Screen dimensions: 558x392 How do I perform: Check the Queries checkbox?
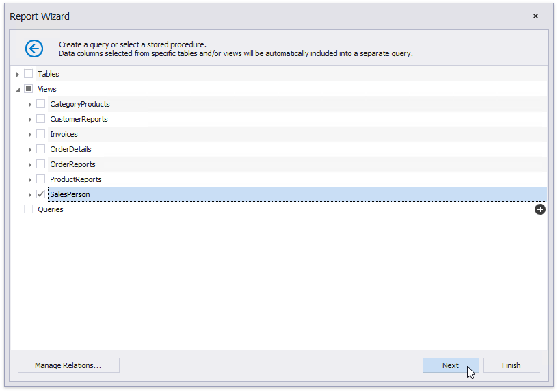(29, 209)
